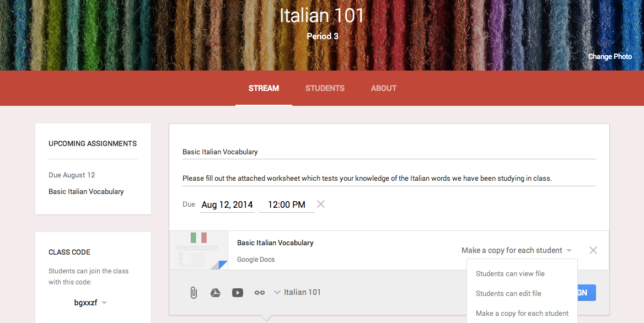
Task: Open the Basic Italian Vocabulary document thumbnail
Action: pos(198,250)
